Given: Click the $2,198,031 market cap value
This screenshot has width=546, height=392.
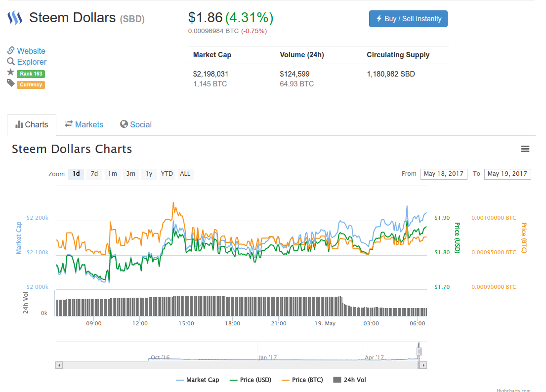Looking at the screenshot, I should pos(210,74).
